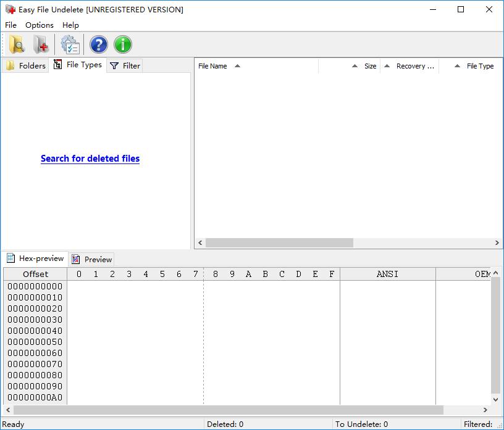The width and height of the screenshot is (504, 430).
Task: Switch to the Folders tab
Action: coord(25,65)
